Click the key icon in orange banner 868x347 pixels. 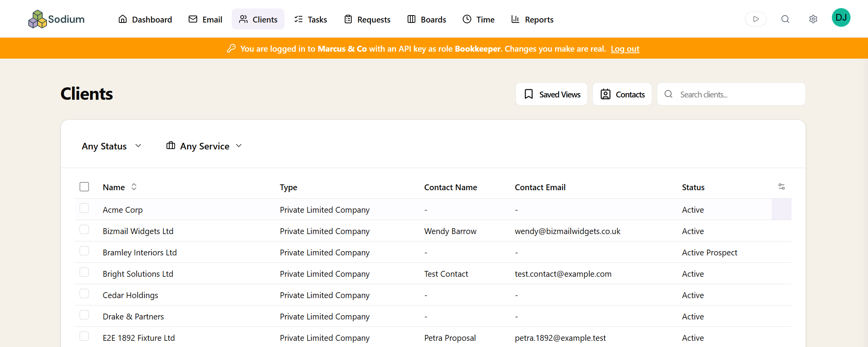[x=231, y=49]
